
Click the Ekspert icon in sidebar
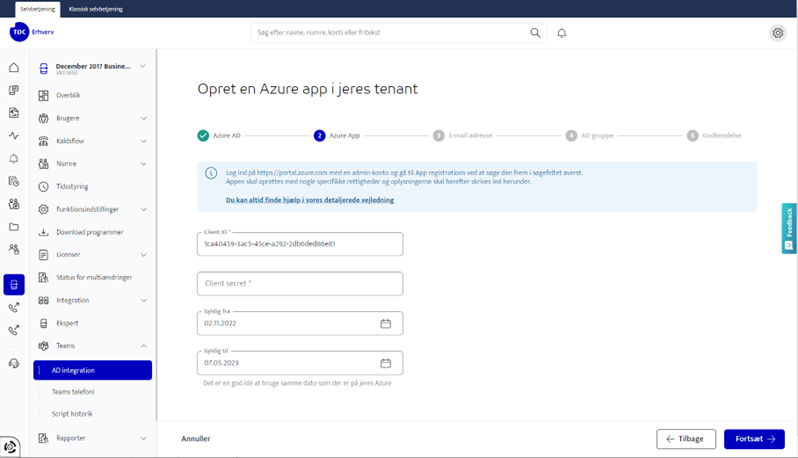pyautogui.click(x=44, y=323)
